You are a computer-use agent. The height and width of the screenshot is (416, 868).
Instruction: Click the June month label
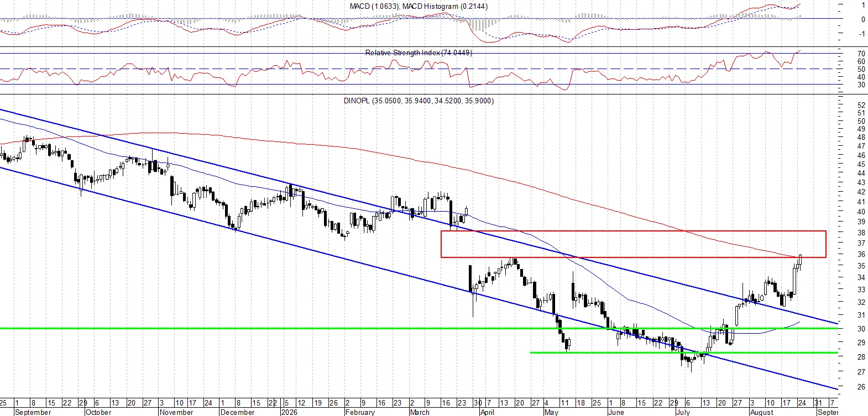tap(616, 412)
